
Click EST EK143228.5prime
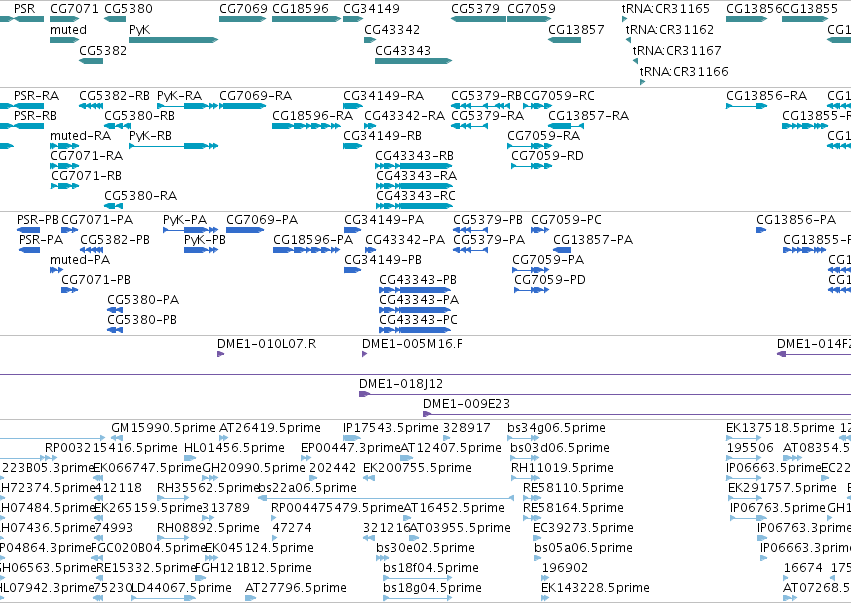coord(545,599)
